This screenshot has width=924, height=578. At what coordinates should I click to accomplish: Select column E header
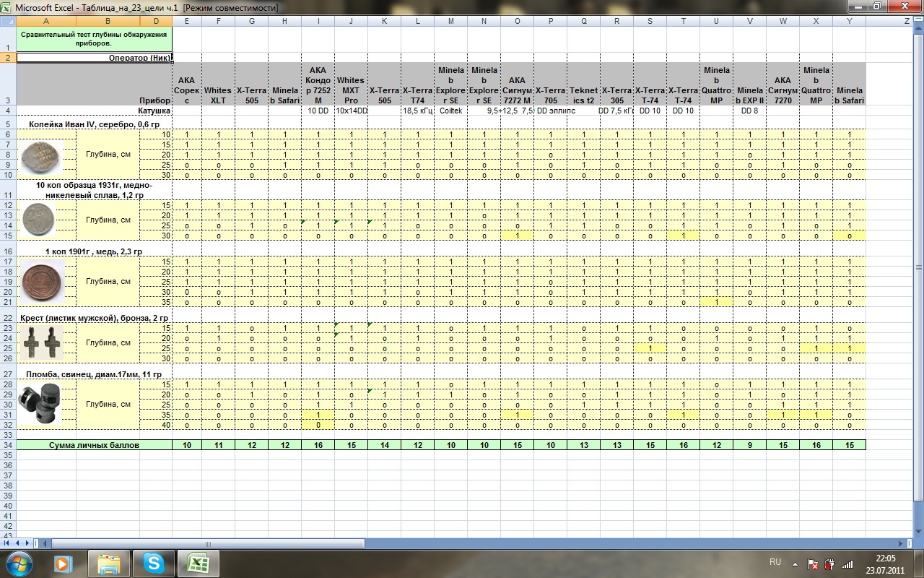187,21
